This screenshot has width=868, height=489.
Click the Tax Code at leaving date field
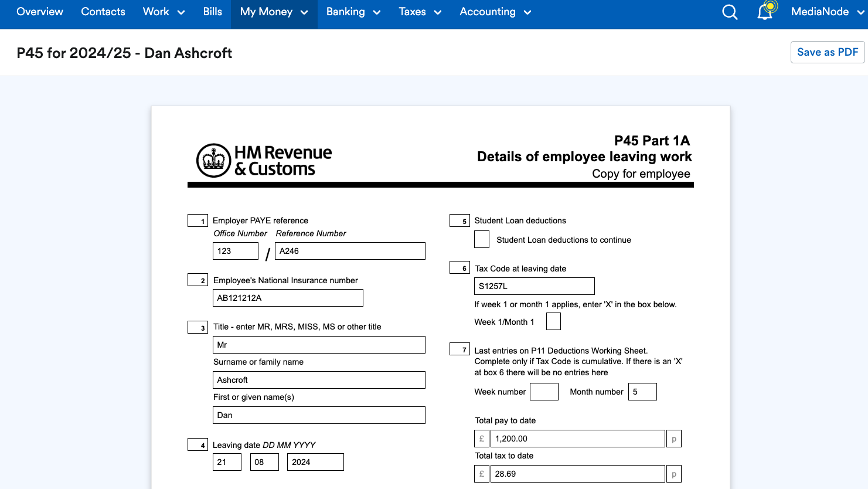tap(534, 286)
